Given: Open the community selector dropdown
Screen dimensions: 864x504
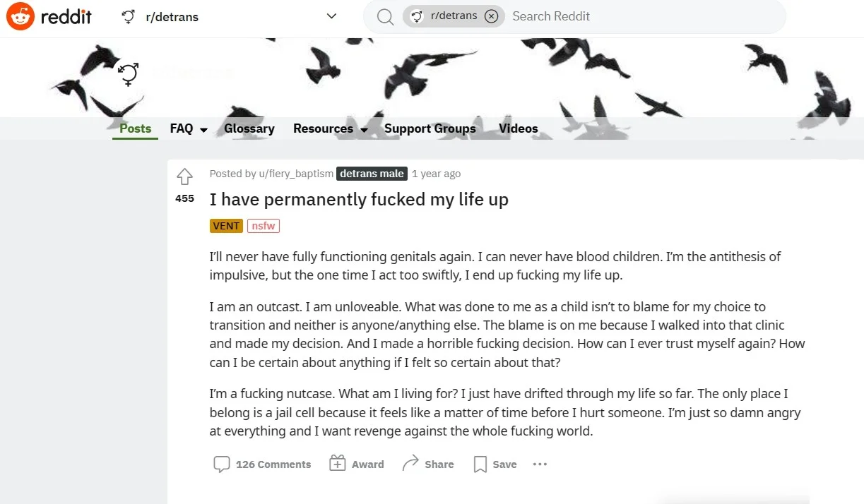Looking at the screenshot, I should tap(331, 16).
